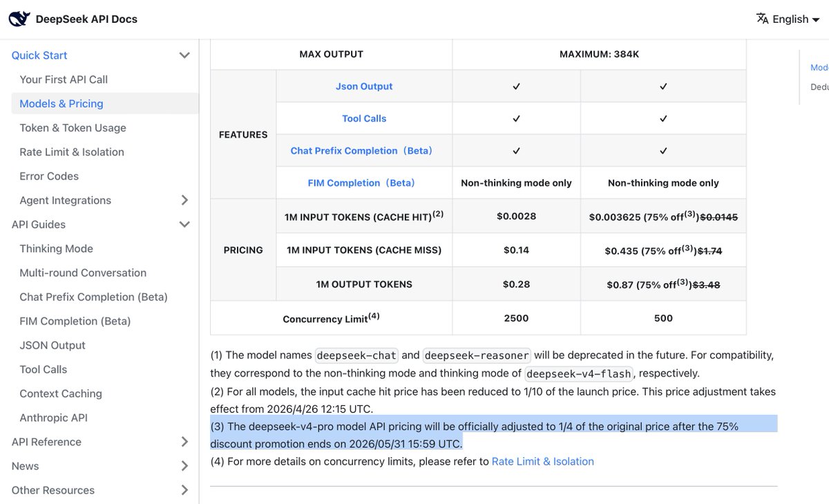Screen dimensions: 829x504
Task: Select News in the sidebar
Action: (25, 466)
